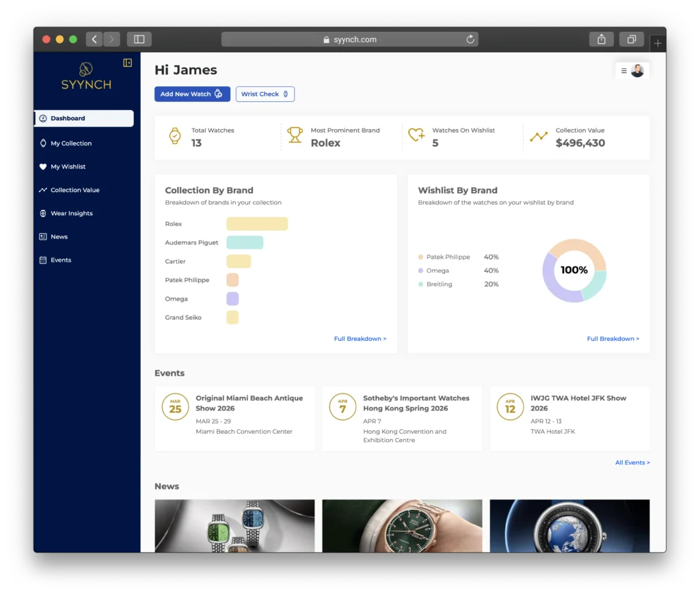Click the reload icon in the browser toolbar
The height and width of the screenshot is (593, 700).
tap(470, 39)
